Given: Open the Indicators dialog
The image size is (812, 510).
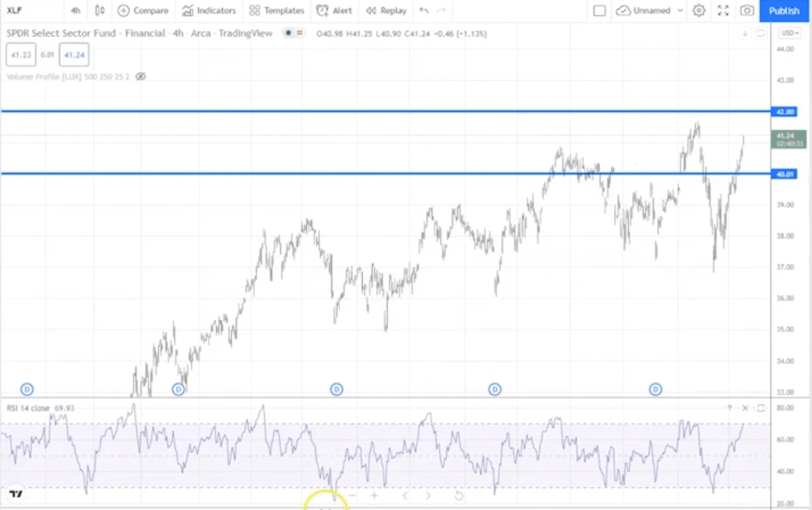Looking at the screenshot, I should pyautogui.click(x=209, y=10).
